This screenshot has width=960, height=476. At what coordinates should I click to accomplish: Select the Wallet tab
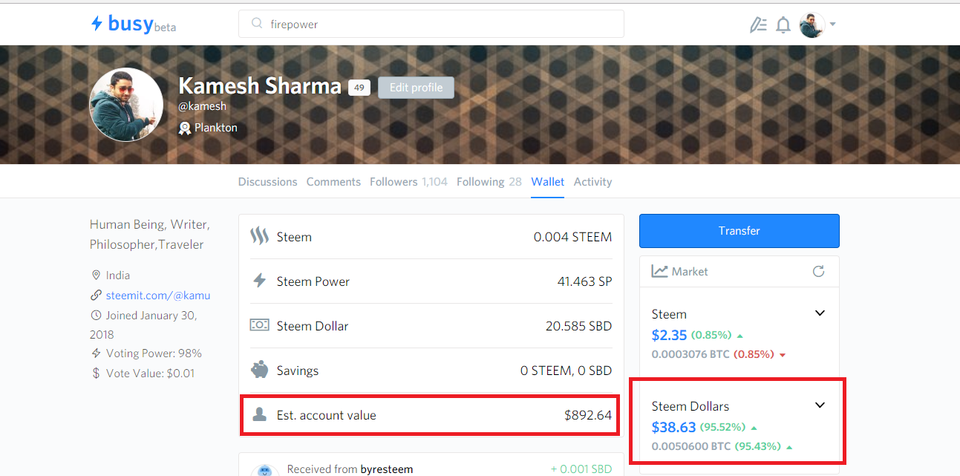pos(548,182)
